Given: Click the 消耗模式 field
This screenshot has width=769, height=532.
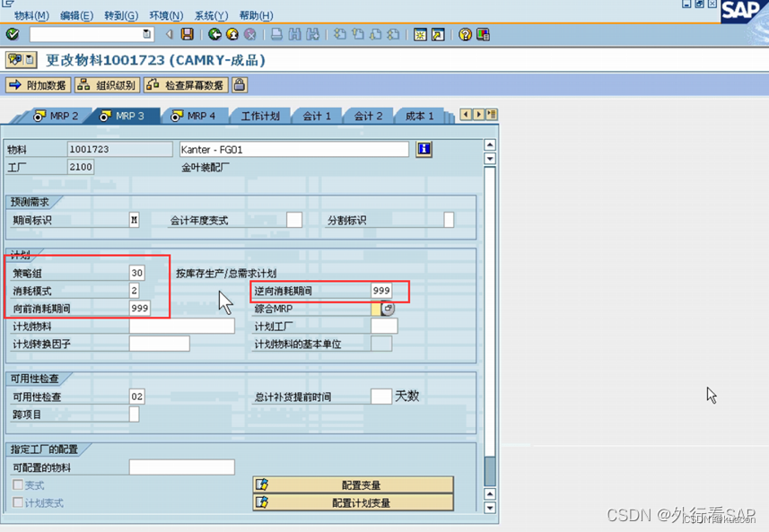Looking at the screenshot, I should pyautogui.click(x=134, y=291).
